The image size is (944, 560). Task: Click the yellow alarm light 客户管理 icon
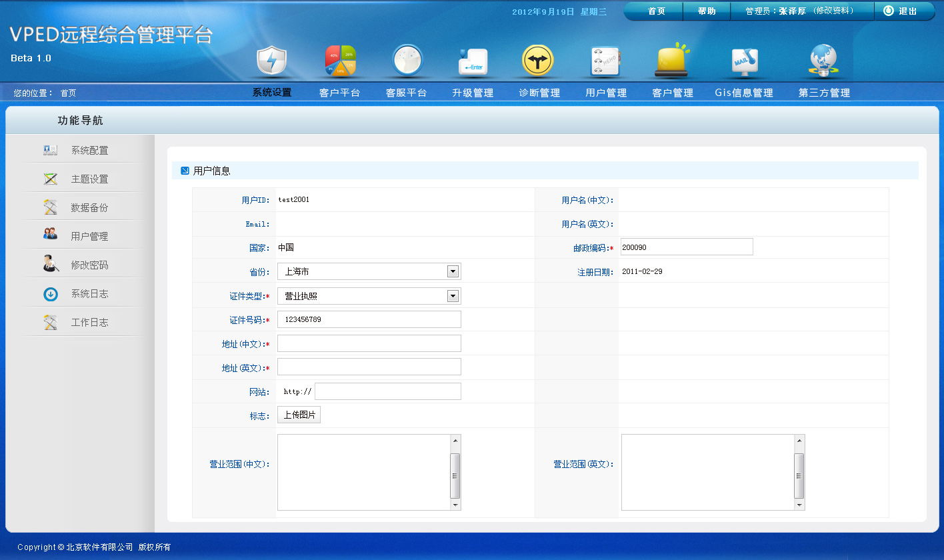point(672,60)
